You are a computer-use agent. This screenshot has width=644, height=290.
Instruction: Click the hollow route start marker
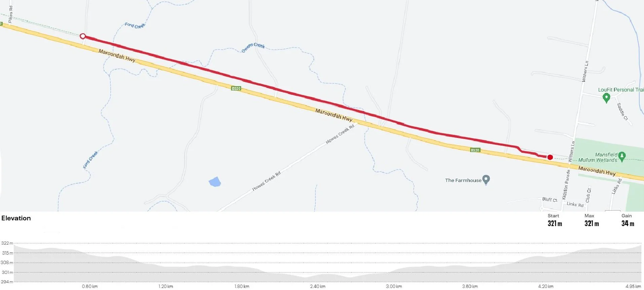[x=83, y=36]
